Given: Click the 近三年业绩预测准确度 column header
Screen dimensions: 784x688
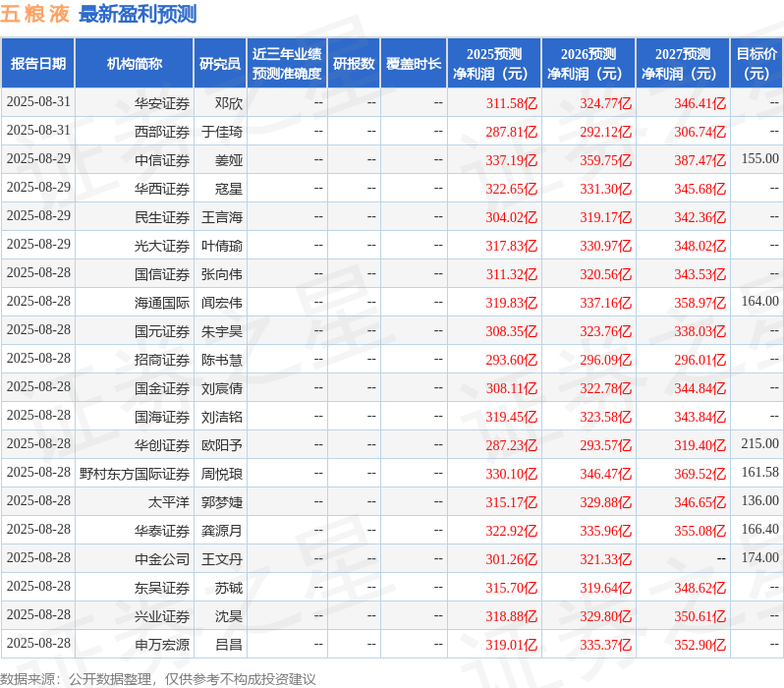Looking at the screenshot, I should pyautogui.click(x=287, y=64).
